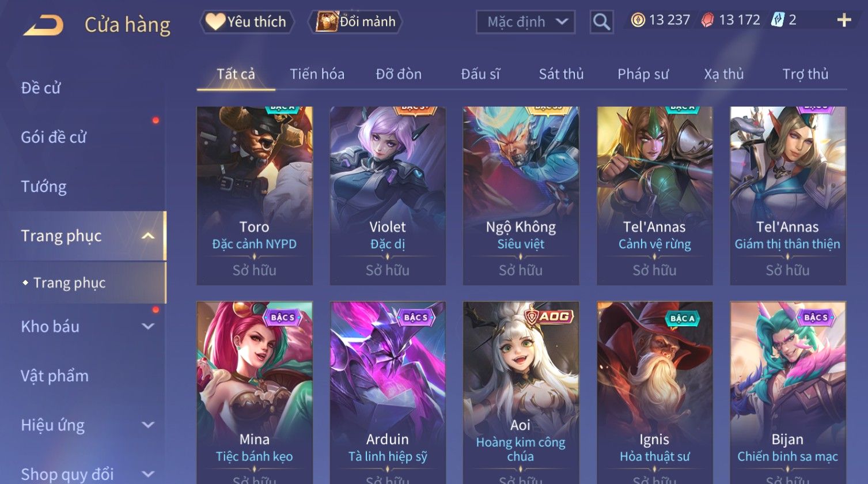Expand the Hiệu ứng sidebar section

148,425
